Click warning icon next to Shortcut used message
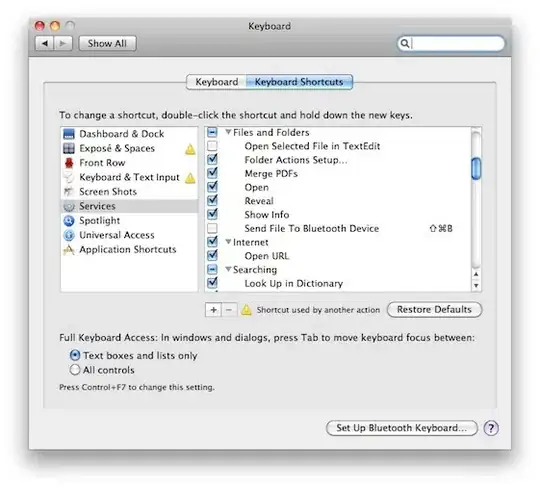540x489 pixels. (x=246, y=310)
